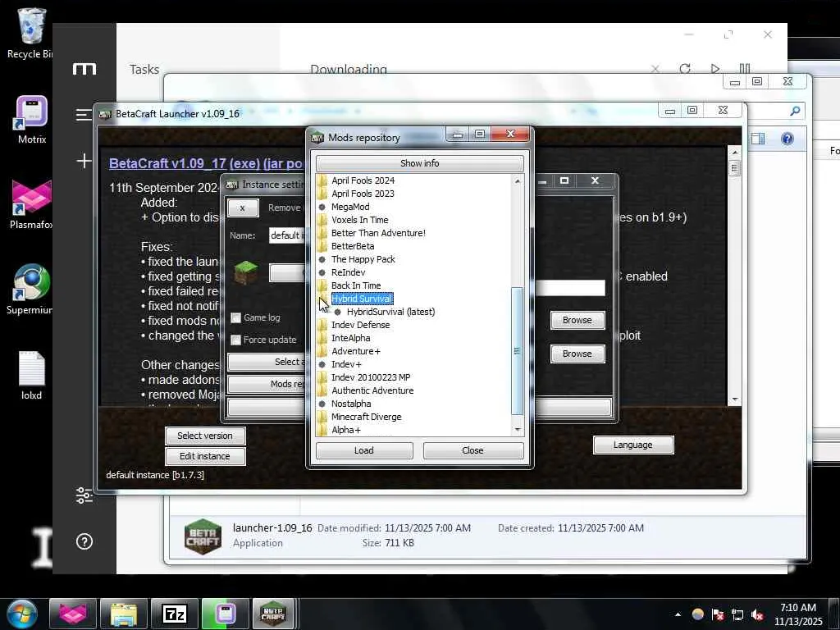
Task: Click the Explorer search magnifier icon
Action: pos(795,111)
